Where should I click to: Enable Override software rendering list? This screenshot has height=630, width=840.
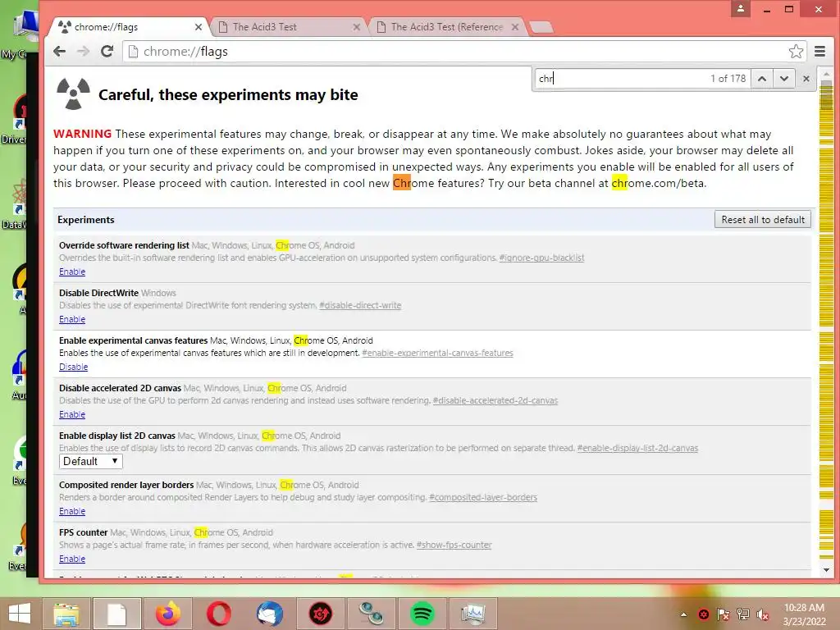pos(72,272)
